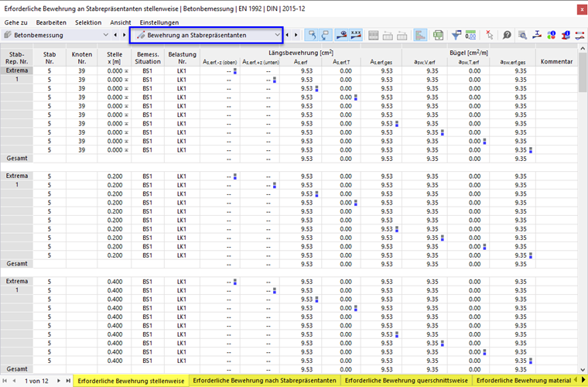Click the Kommentar column header
The width and height of the screenshot is (588, 387).
(556, 61)
